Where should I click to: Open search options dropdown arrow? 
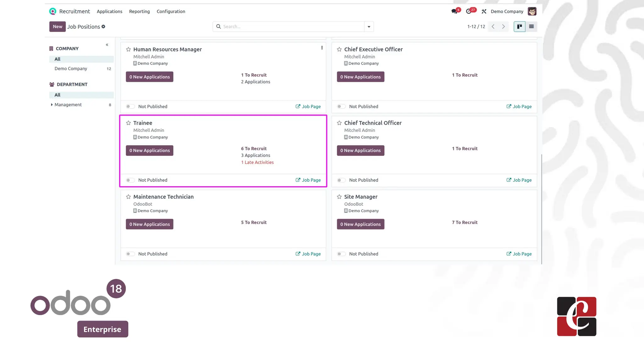tap(369, 27)
